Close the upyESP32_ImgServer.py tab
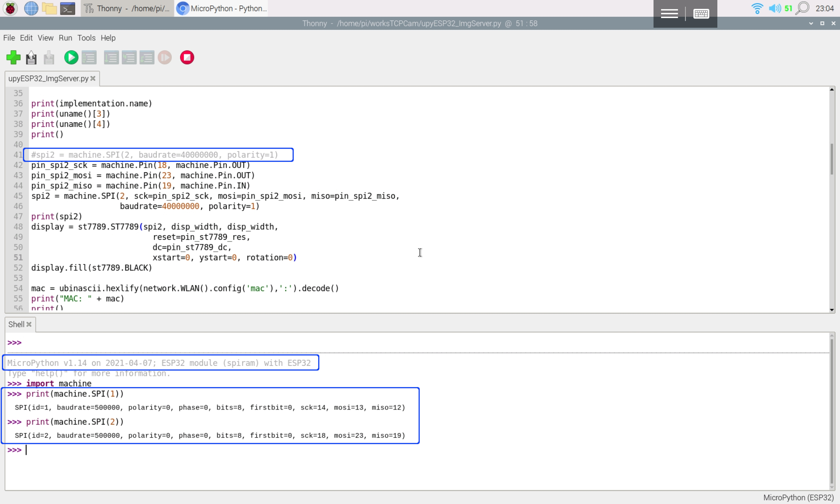 pos(93,79)
